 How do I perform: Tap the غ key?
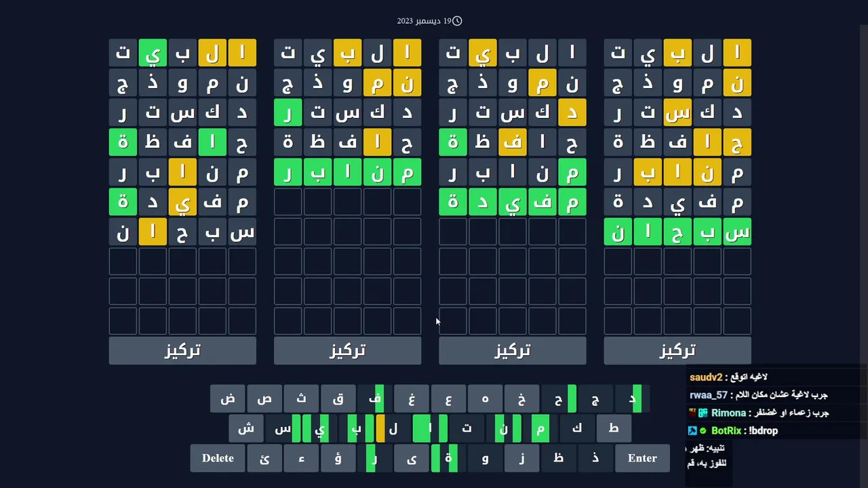point(412,399)
